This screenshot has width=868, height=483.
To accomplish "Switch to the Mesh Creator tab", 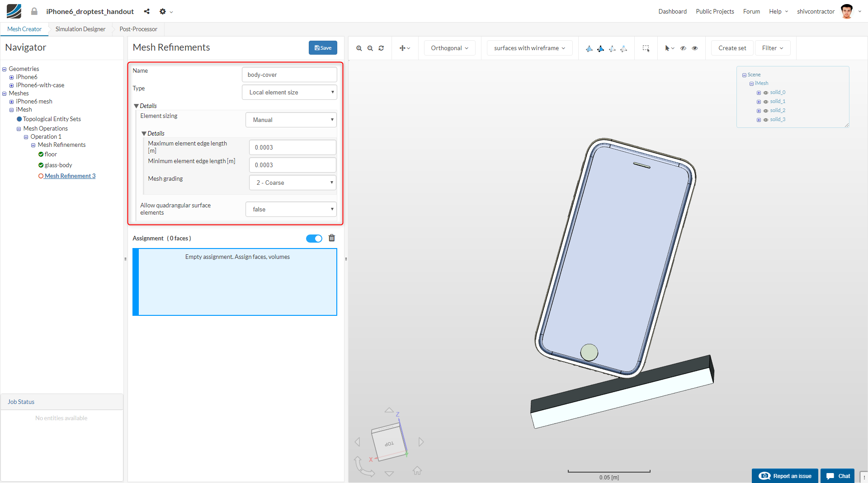I will coord(24,29).
